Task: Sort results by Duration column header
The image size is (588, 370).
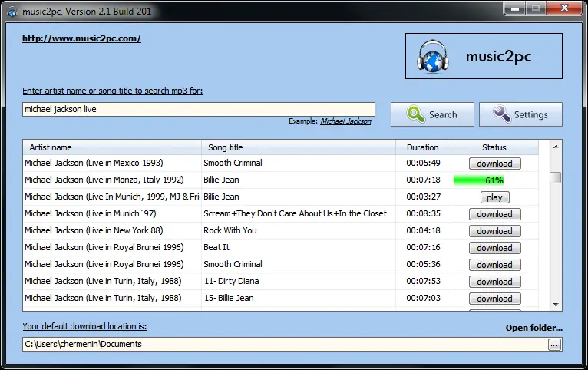Action: [x=423, y=147]
